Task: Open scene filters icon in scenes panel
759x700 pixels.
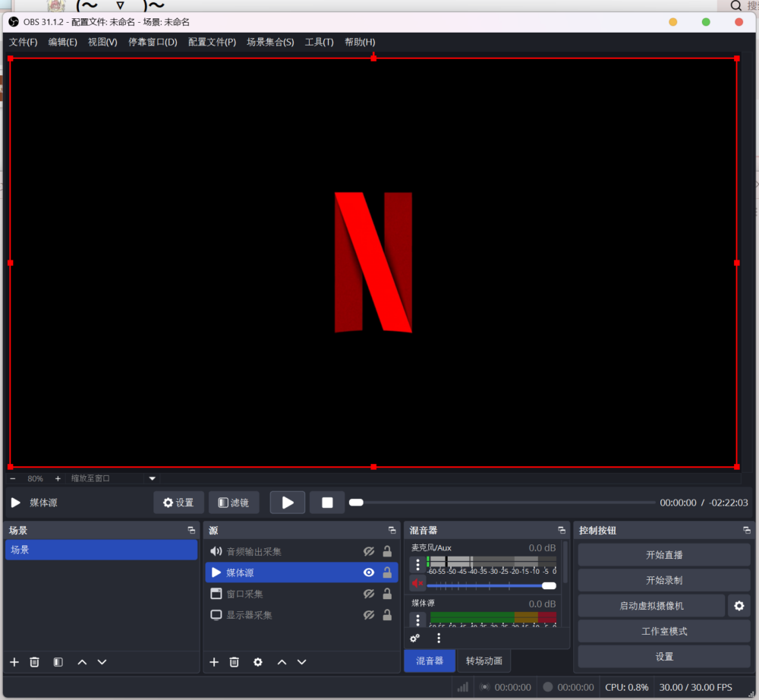Action: (58, 662)
